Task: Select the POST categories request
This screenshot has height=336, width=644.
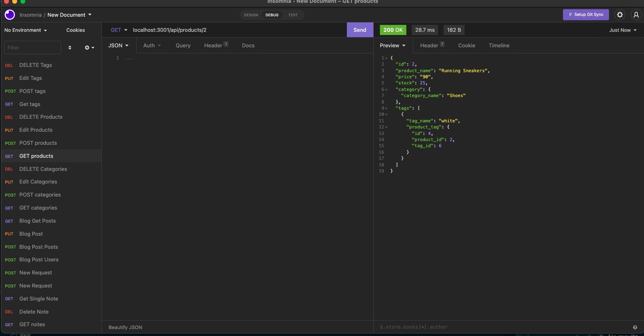Action: point(51,195)
